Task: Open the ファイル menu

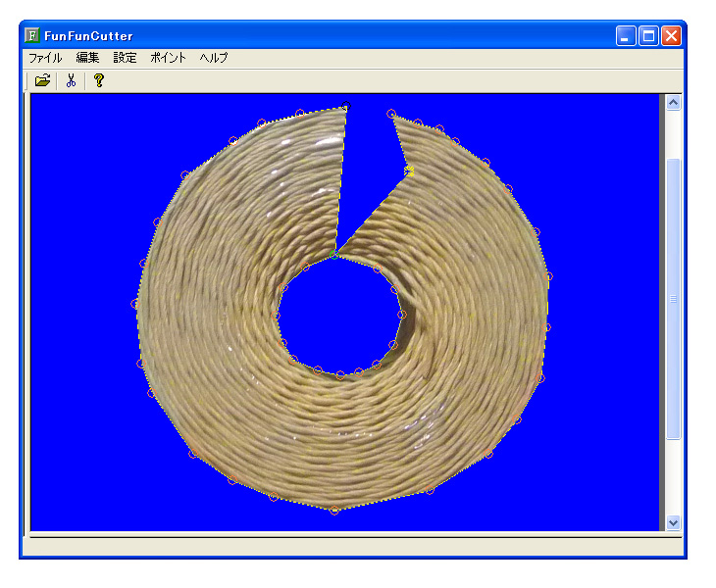Action: [x=45, y=58]
